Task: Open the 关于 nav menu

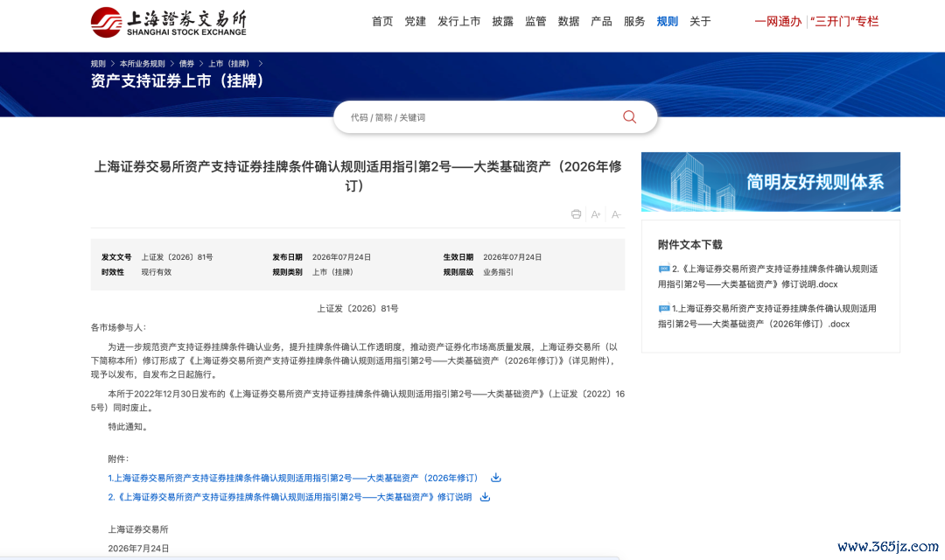Action: pos(700,22)
